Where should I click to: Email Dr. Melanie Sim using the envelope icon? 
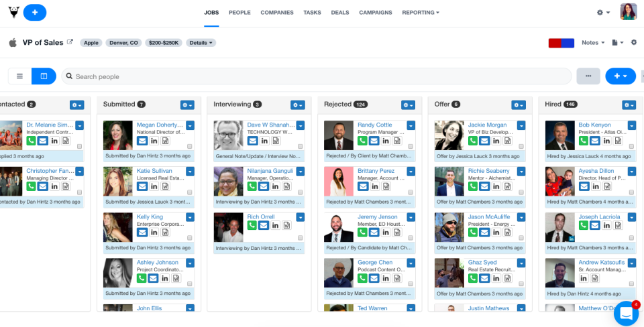point(43,141)
